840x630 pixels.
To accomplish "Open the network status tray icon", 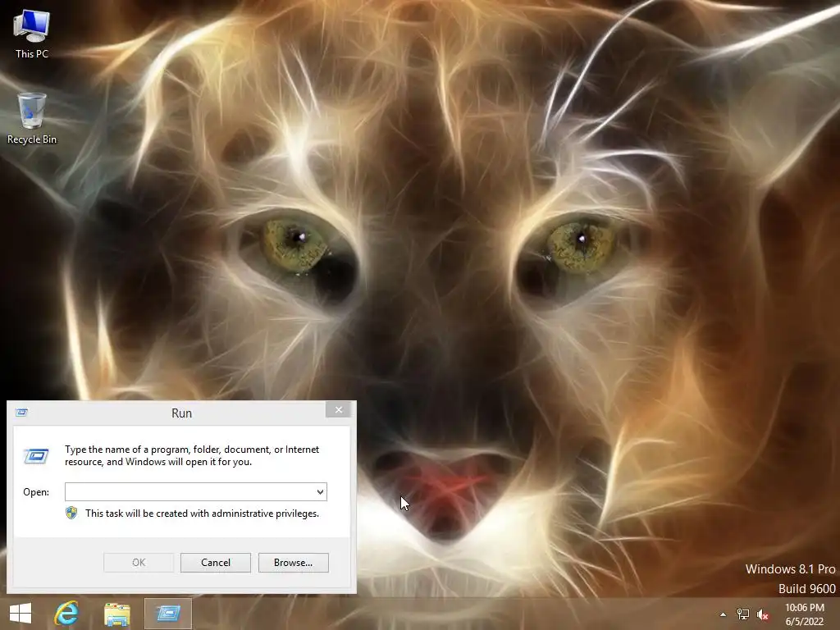I will click(x=742, y=614).
